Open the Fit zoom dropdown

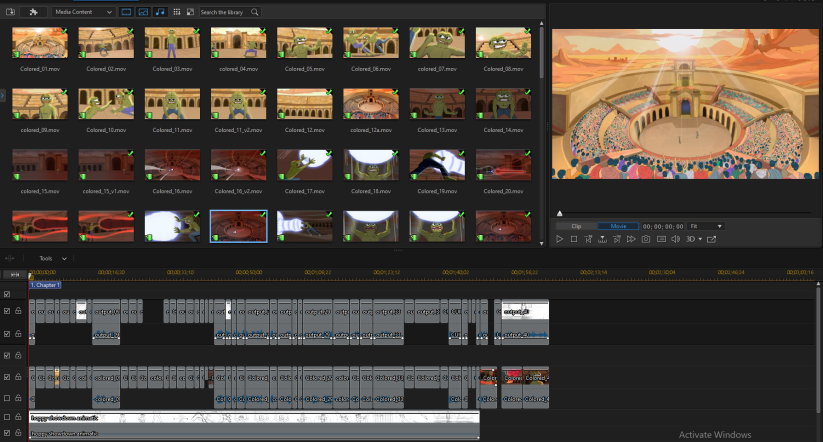[x=706, y=226]
